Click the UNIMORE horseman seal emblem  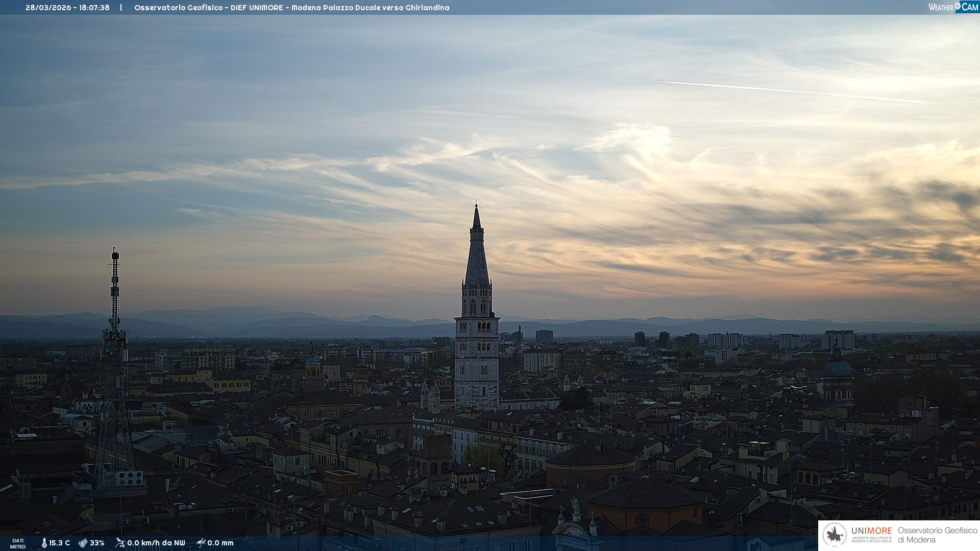(835, 535)
